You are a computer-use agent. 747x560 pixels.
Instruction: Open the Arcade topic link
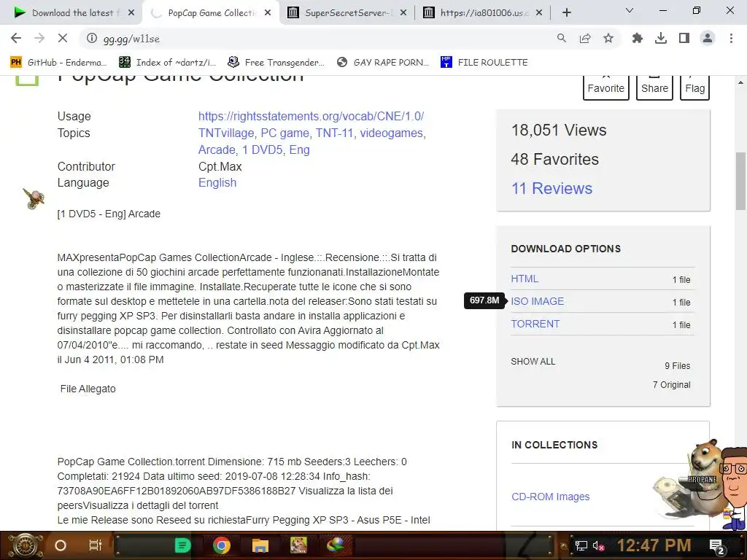point(216,149)
